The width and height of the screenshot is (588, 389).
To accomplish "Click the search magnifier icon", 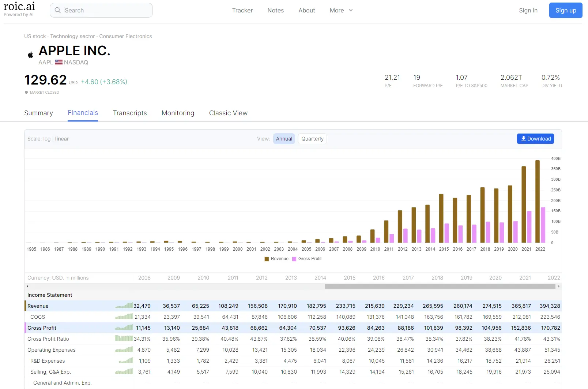I will (58, 10).
